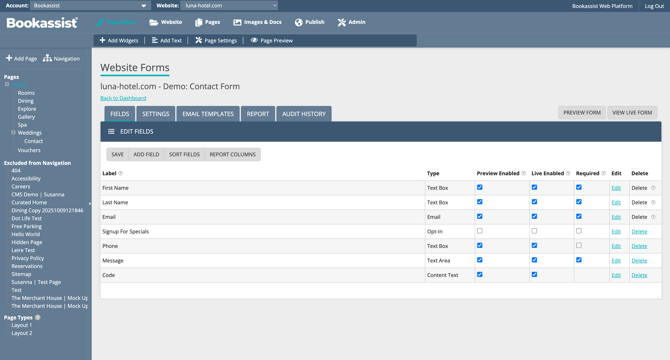Screen dimensions: 670x360
Task: Click the Publish globe icon
Action: coord(299,22)
